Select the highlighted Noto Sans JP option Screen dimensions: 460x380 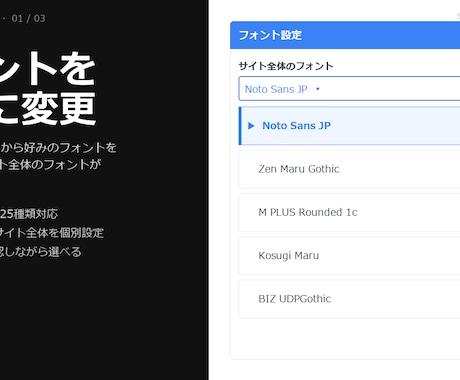(x=349, y=126)
